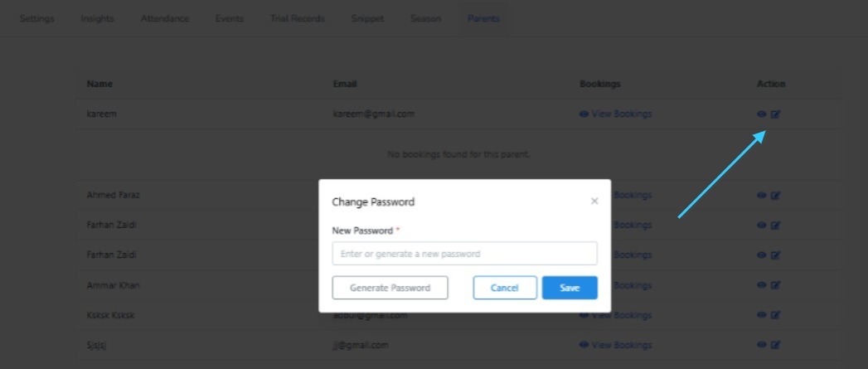Open kareem's View Bookings link
The image size is (868, 369).
616,114
